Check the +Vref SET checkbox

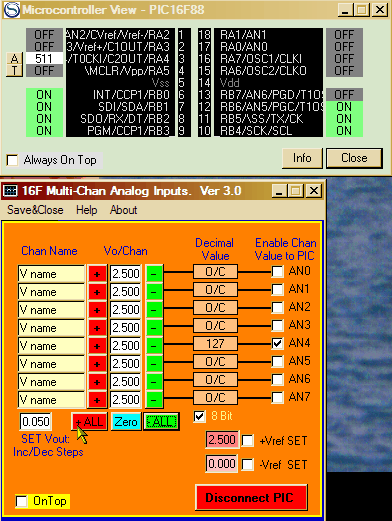click(247, 440)
